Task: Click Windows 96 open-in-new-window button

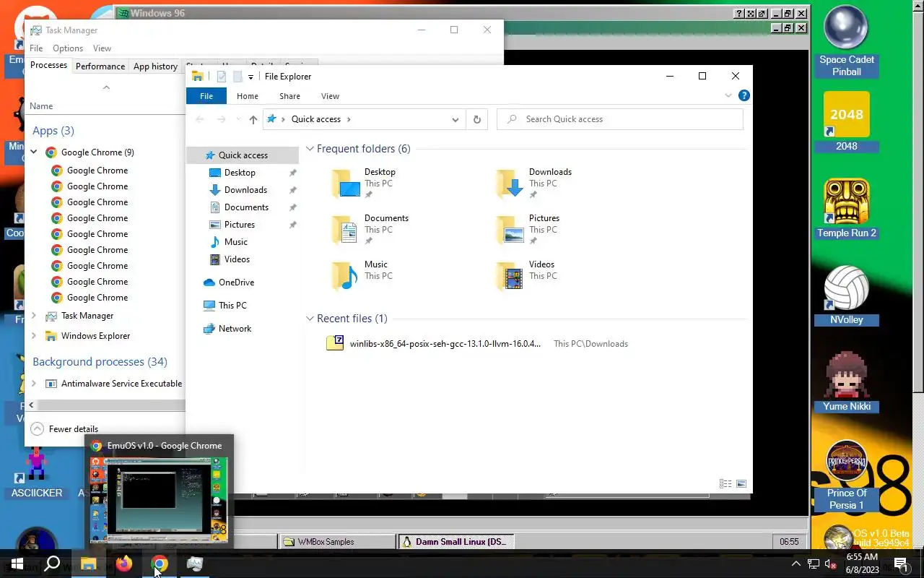Action: pyautogui.click(x=761, y=13)
